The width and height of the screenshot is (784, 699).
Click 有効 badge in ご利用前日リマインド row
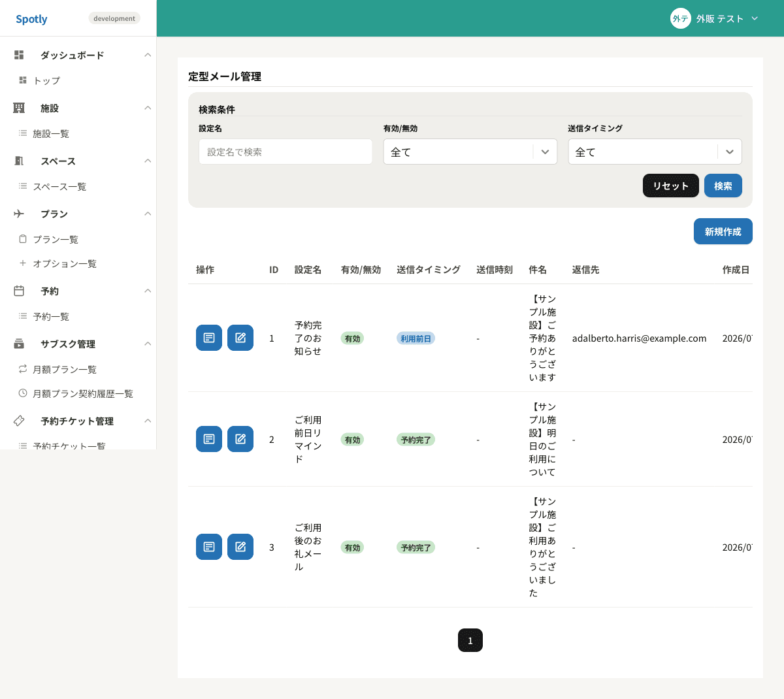(352, 440)
